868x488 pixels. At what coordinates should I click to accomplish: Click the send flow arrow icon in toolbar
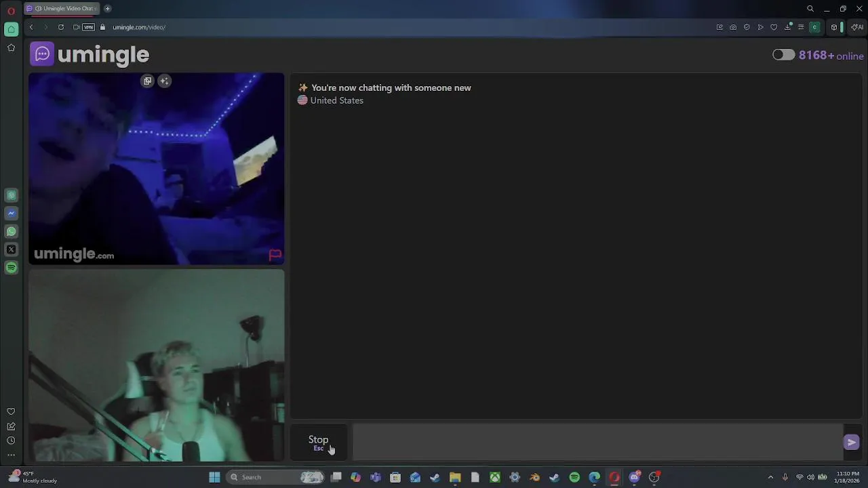pos(760,27)
